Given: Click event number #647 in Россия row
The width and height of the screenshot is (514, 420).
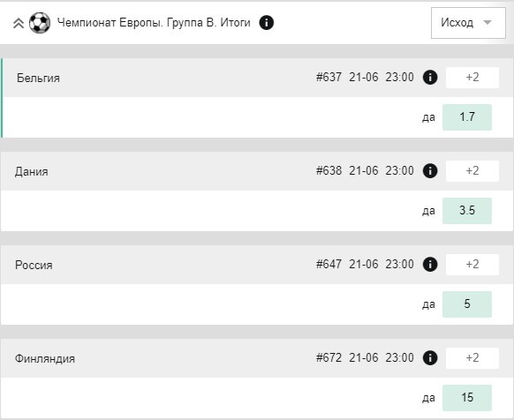Looking at the screenshot, I should [x=329, y=264].
